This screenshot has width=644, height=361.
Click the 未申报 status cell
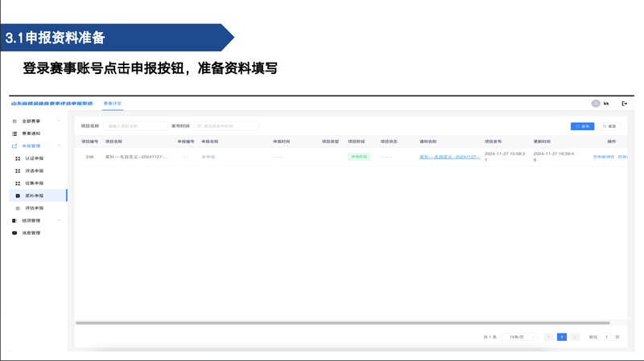pyautogui.click(x=208, y=157)
